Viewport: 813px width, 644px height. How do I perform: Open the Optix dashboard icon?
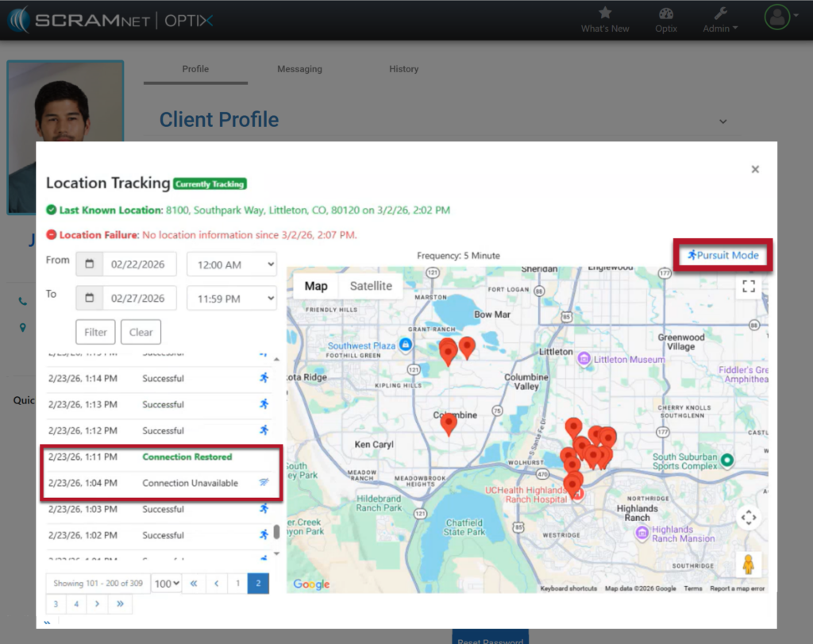coord(665,13)
